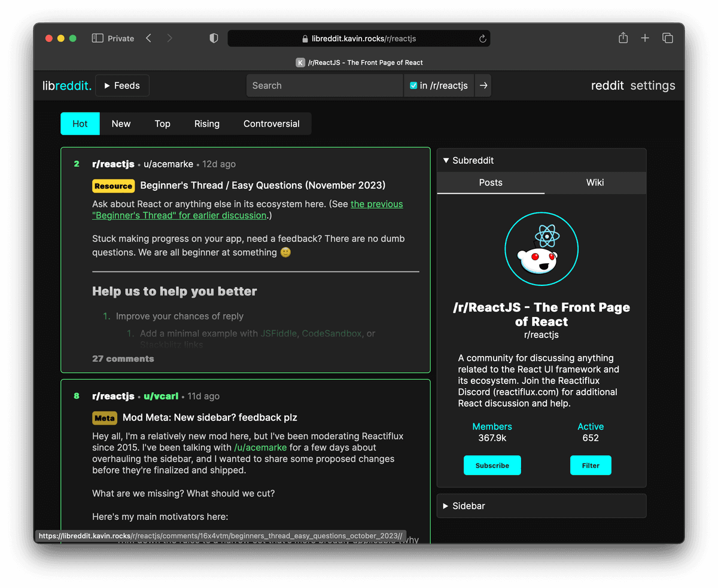Click the Filter button
The image size is (718, 588).
pyautogui.click(x=591, y=465)
